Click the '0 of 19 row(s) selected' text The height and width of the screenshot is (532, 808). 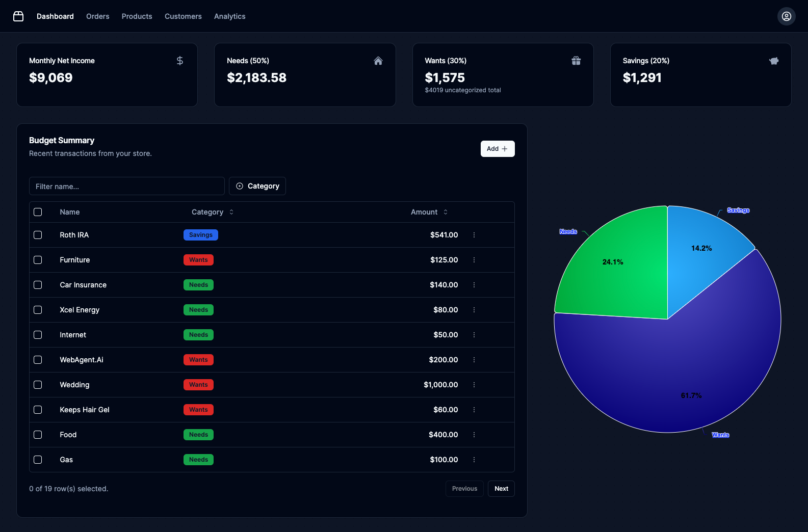[x=69, y=489]
